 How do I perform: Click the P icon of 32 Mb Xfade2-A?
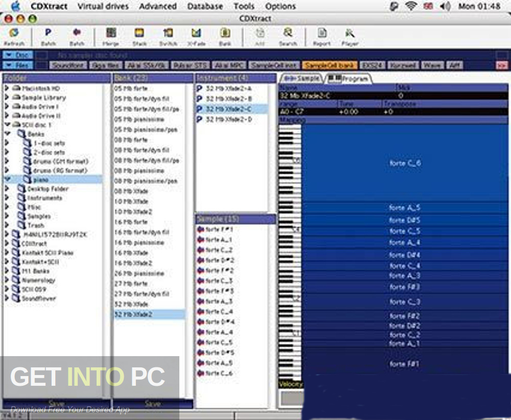click(199, 88)
